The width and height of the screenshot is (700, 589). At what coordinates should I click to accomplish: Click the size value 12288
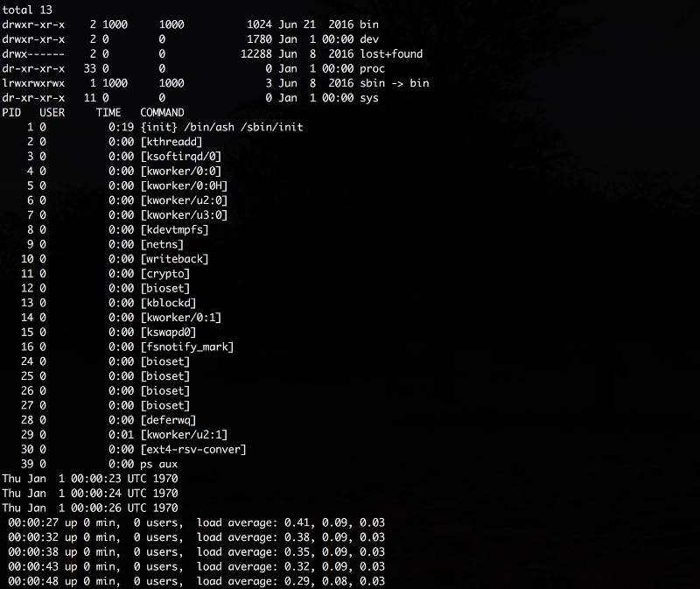tap(256, 54)
